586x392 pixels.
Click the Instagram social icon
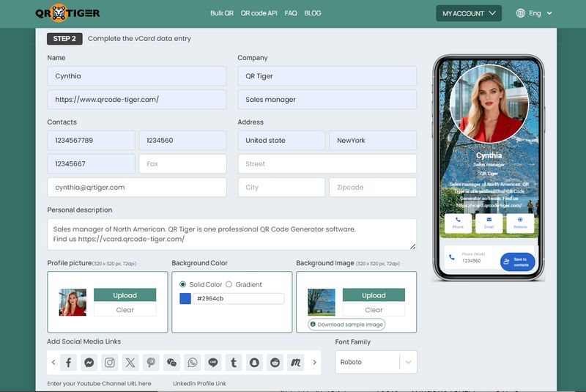[x=110, y=362]
